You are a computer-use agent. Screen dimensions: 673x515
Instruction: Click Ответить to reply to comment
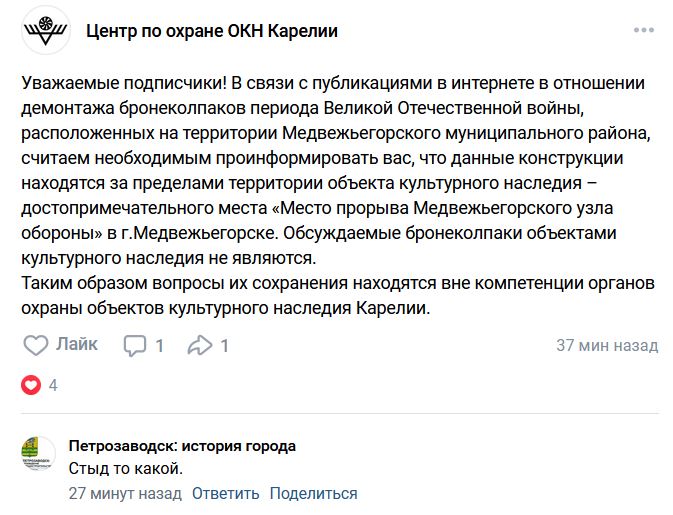click(x=225, y=494)
